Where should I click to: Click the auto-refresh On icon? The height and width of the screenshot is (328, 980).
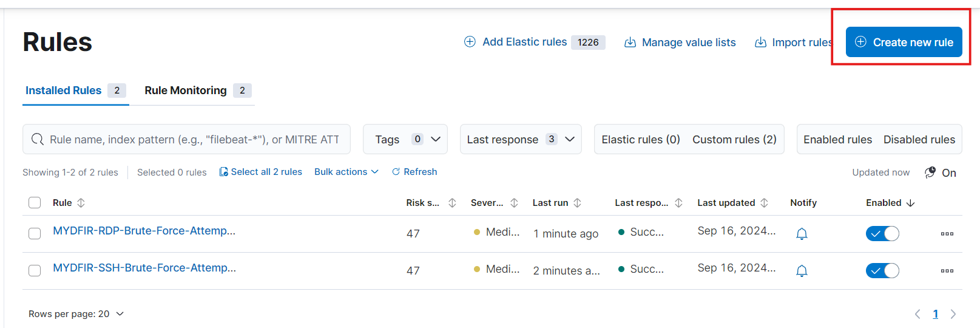(930, 173)
